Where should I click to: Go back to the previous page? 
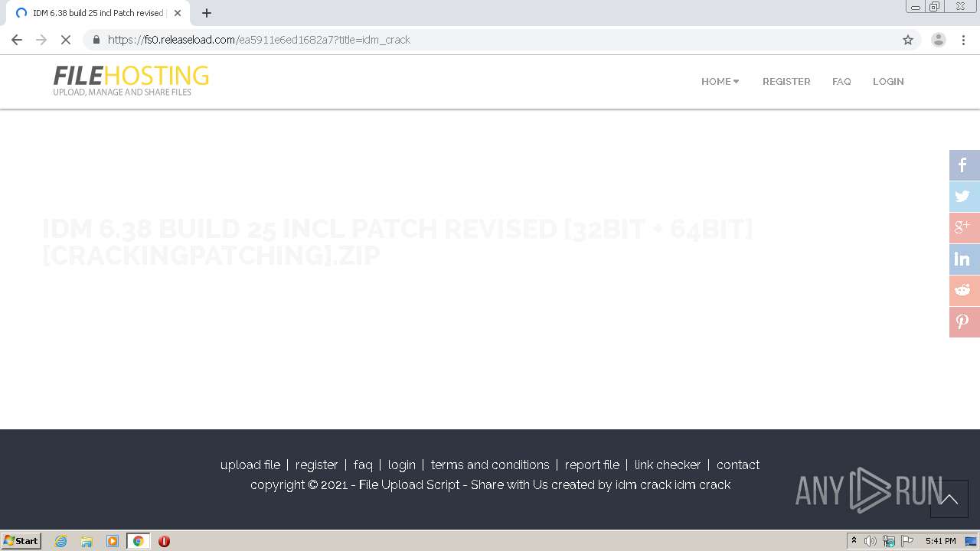coord(17,40)
